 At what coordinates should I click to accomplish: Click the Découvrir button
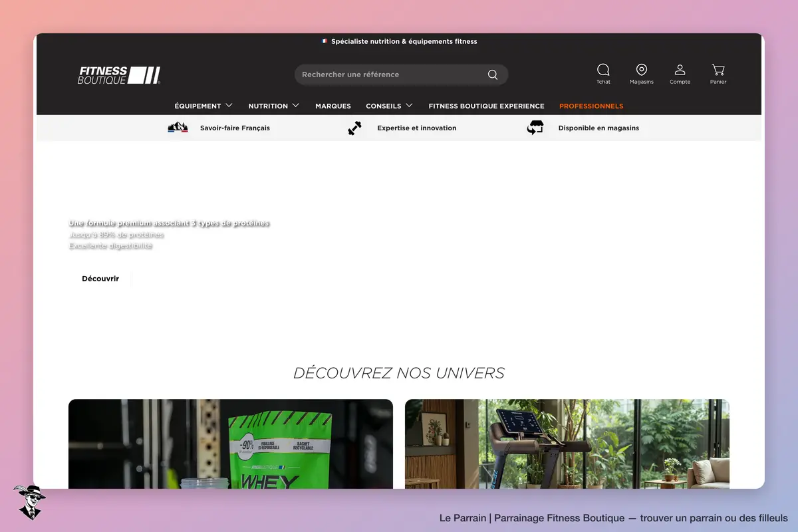(x=100, y=279)
